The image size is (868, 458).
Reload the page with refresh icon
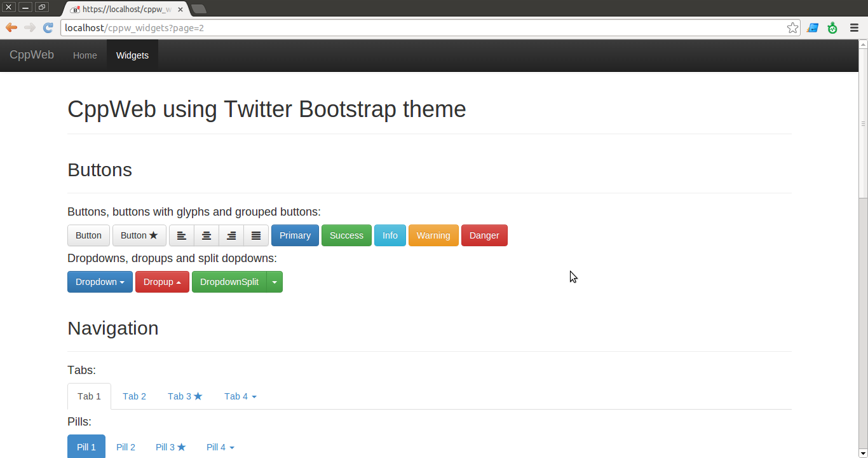48,27
